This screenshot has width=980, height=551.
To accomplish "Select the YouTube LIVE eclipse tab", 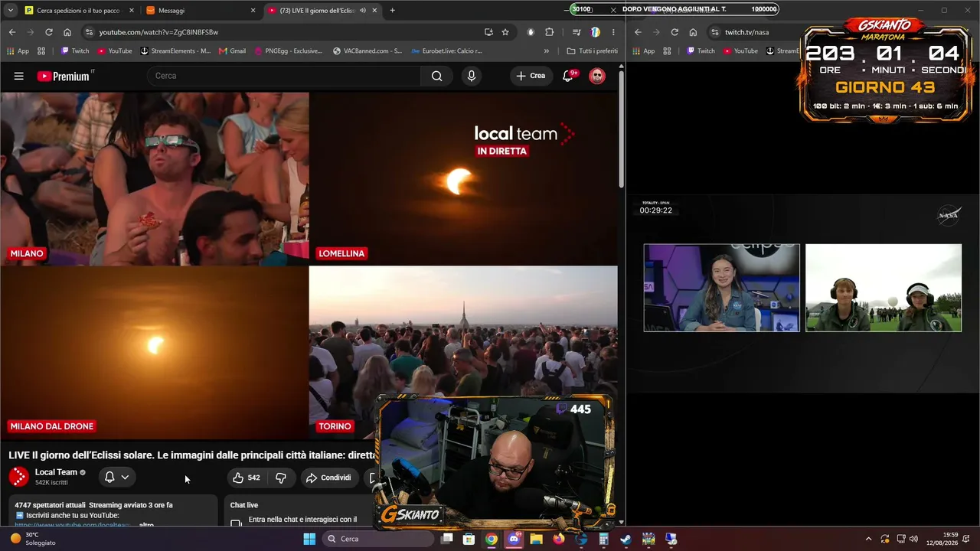I will (x=322, y=11).
